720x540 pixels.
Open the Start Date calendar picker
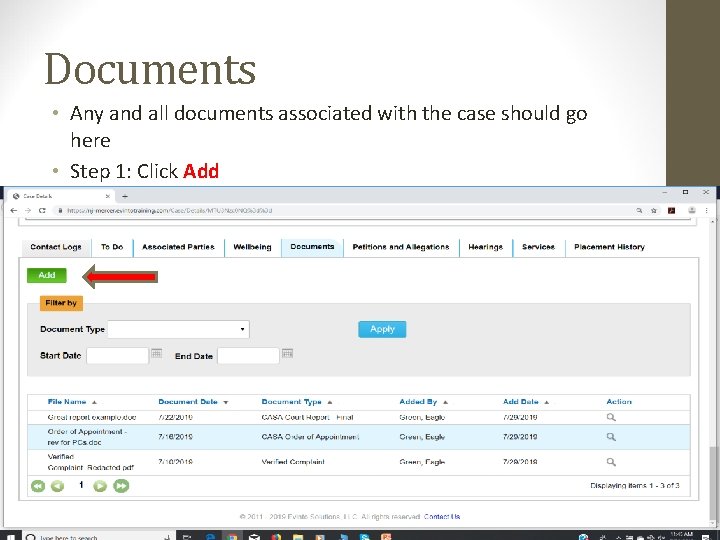[x=157, y=353]
